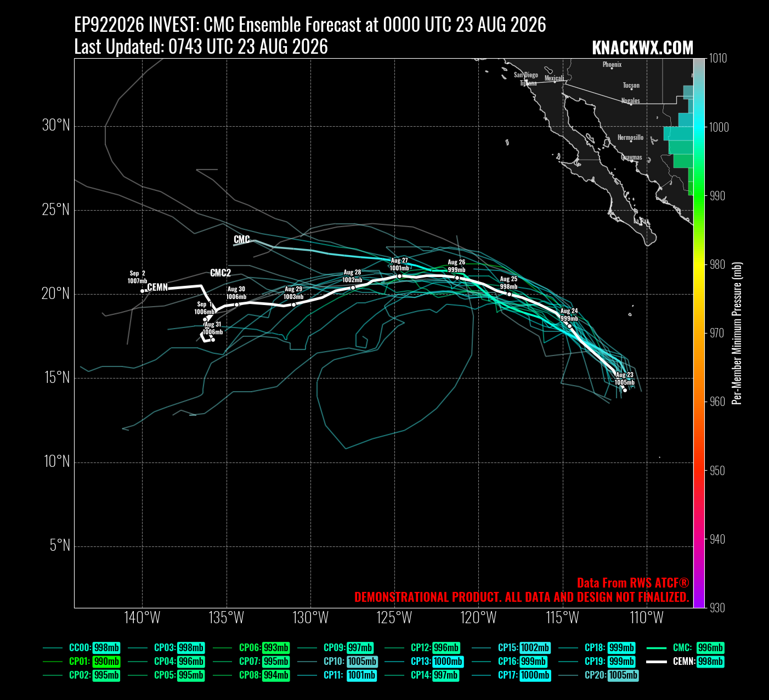Click the Data From RWS ATCF text
This screenshot has height=700, width=769.
pyautogui.click(x=633, y=583)
